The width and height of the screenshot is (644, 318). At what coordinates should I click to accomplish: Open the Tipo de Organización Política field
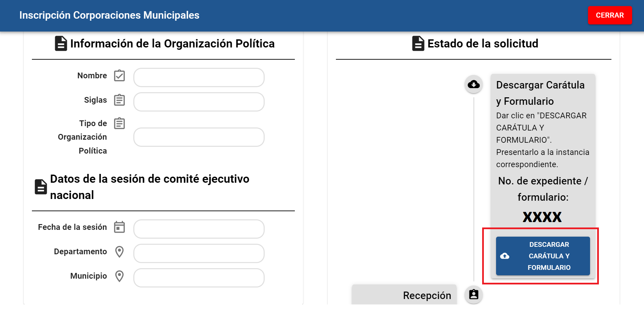click(x=199, y=137)
